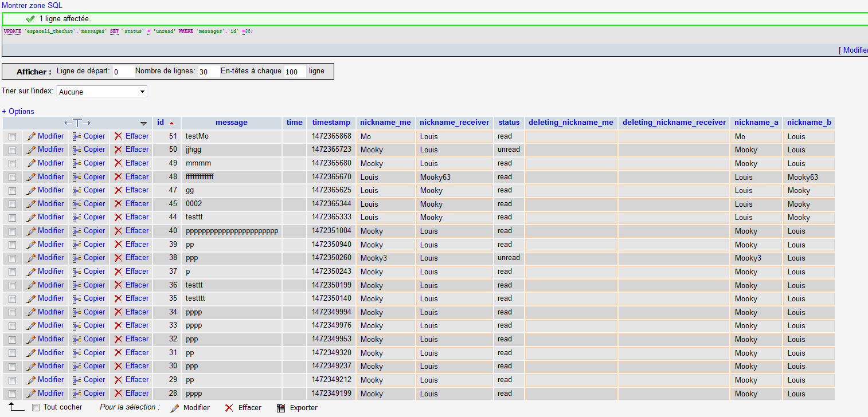The height and width of the screenshot is (417, 868).
Task: Sort by the nickname_receiver column header
Action: click(x=455, y=123)
